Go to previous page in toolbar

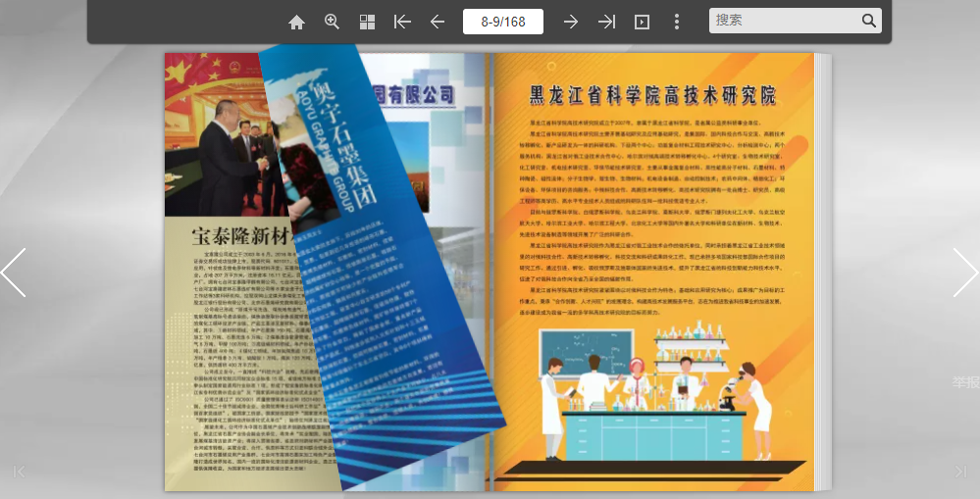(x=438, y=22)
